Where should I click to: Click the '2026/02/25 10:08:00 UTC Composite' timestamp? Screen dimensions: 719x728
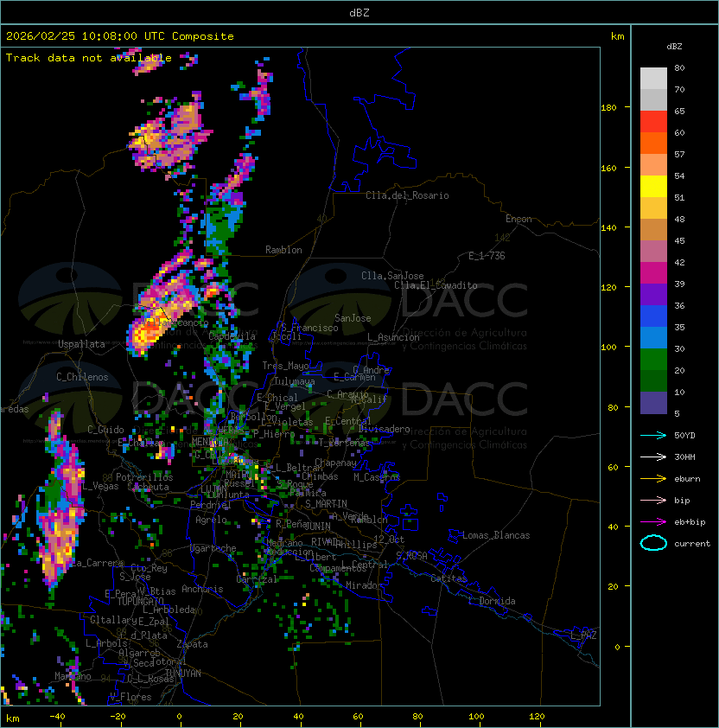(x=120, y=36)
